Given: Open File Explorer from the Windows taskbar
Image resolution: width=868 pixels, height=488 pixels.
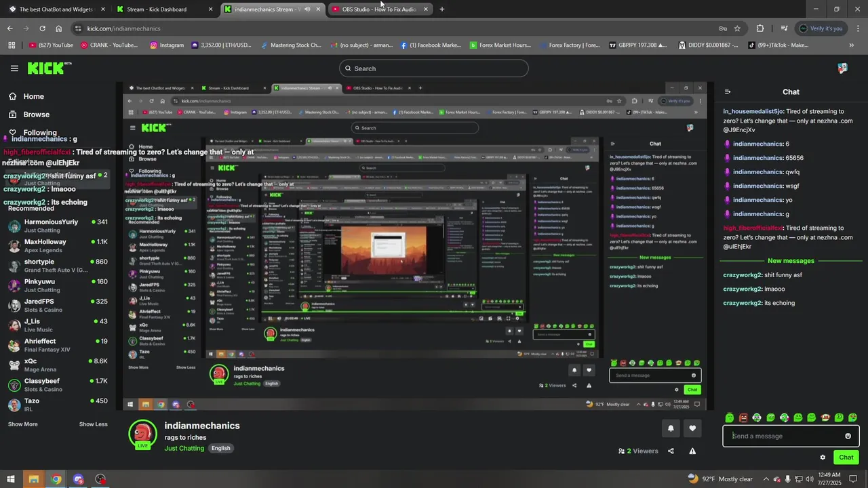Looking at the screenshot, I should tap(33, 479).
